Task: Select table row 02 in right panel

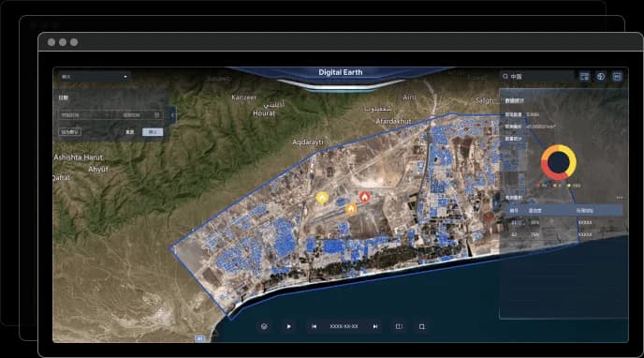Action: point(563,234)
